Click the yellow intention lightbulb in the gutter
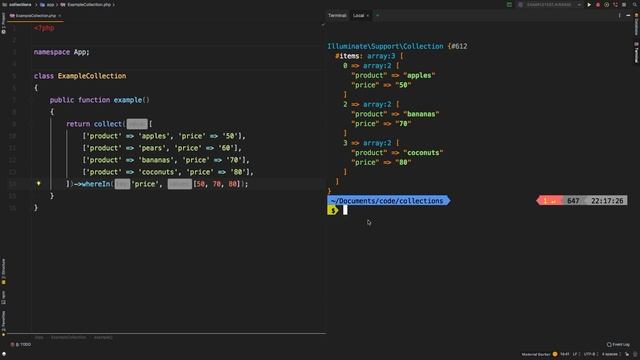 point(38,184)
